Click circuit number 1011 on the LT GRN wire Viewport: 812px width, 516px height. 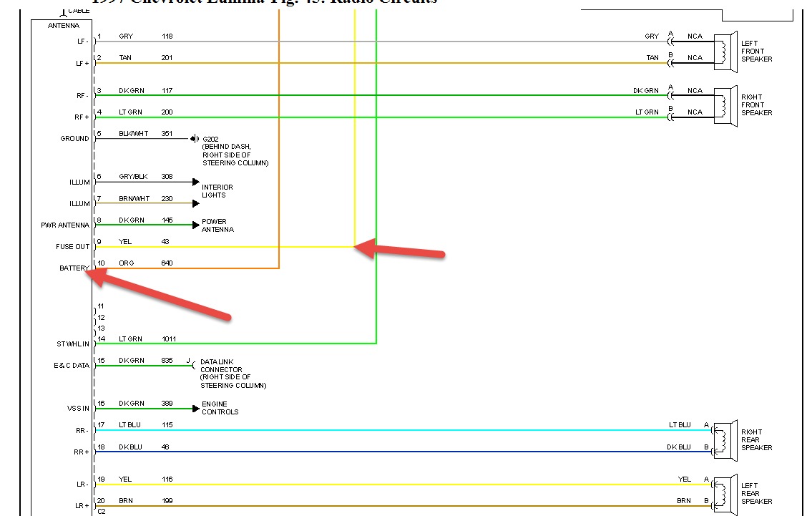(x=169, y=339)
